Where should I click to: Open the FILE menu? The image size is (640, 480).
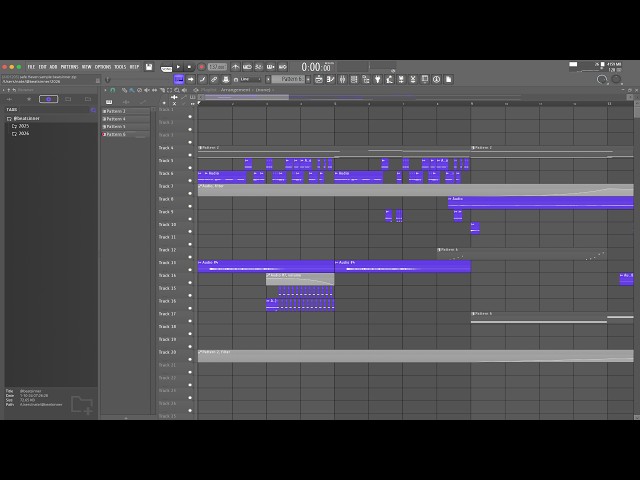coord(31,67)
